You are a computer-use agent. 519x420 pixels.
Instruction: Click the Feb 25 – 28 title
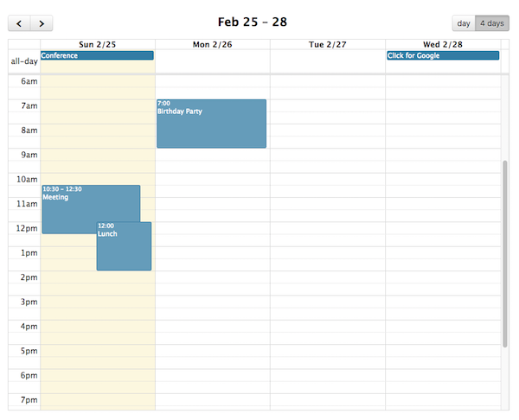[x=253, y=22]
